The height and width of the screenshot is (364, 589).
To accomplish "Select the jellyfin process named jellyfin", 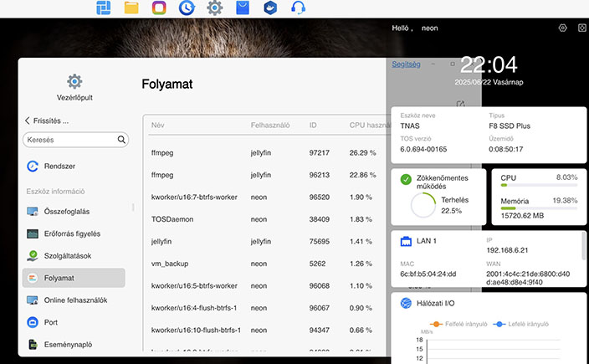I will (265, 242).
